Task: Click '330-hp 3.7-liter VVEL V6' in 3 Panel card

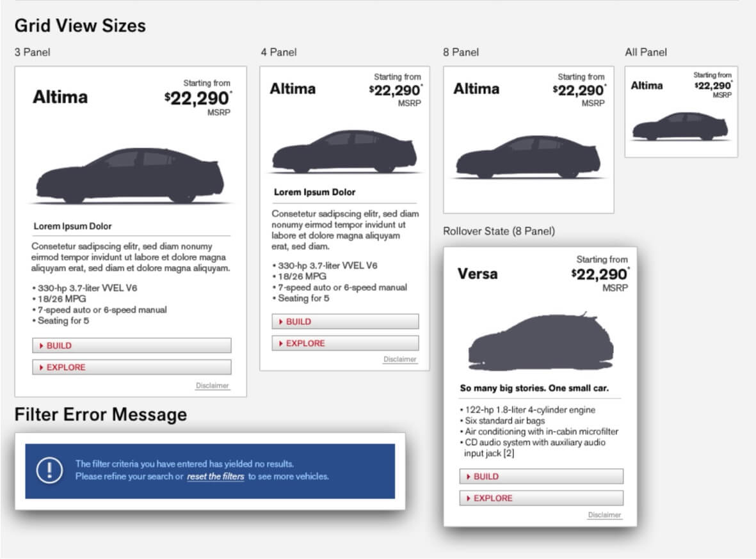Action: [x=84, y=288]
